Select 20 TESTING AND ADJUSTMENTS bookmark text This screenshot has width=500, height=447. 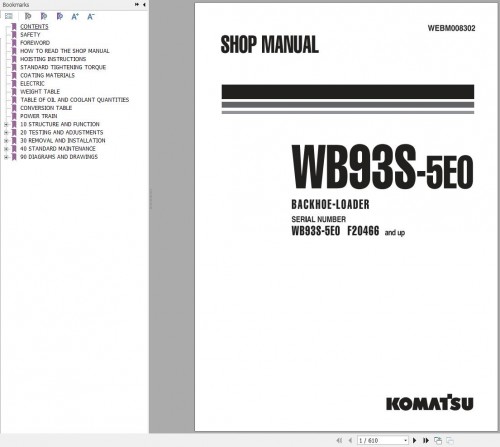62,132
